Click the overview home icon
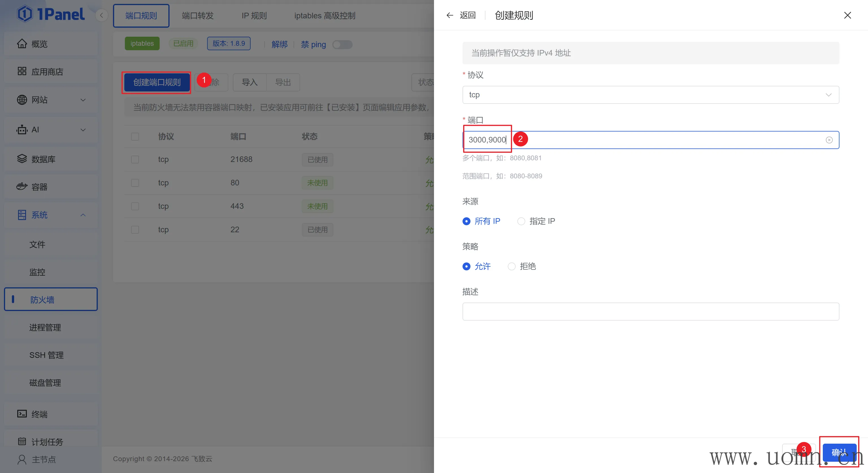868x473 pixels. (22, 44)
